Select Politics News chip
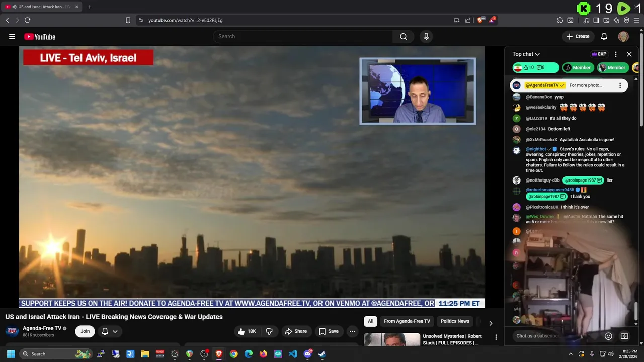644x362 pixels. 455,321
